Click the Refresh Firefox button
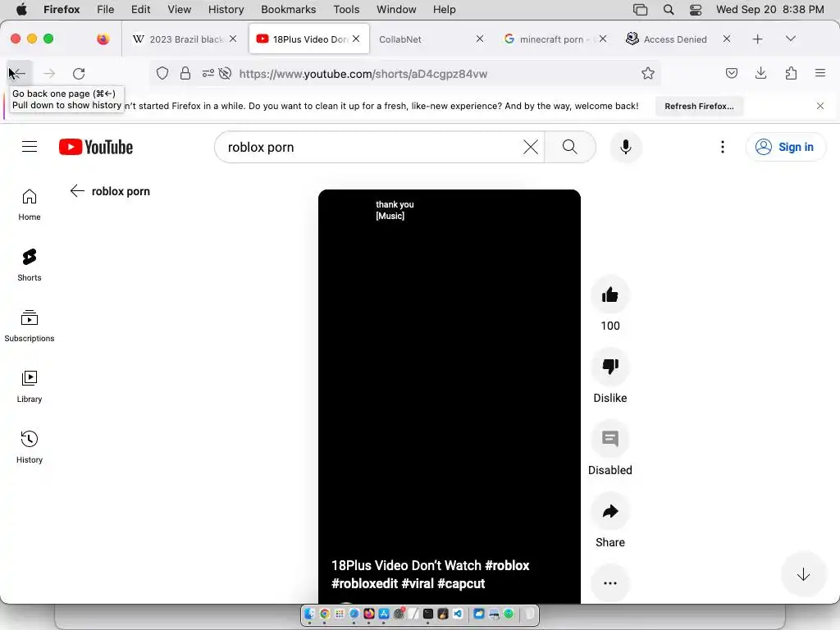Image resolution: width=840 pixels, height=630 pixels. point(699,106)
